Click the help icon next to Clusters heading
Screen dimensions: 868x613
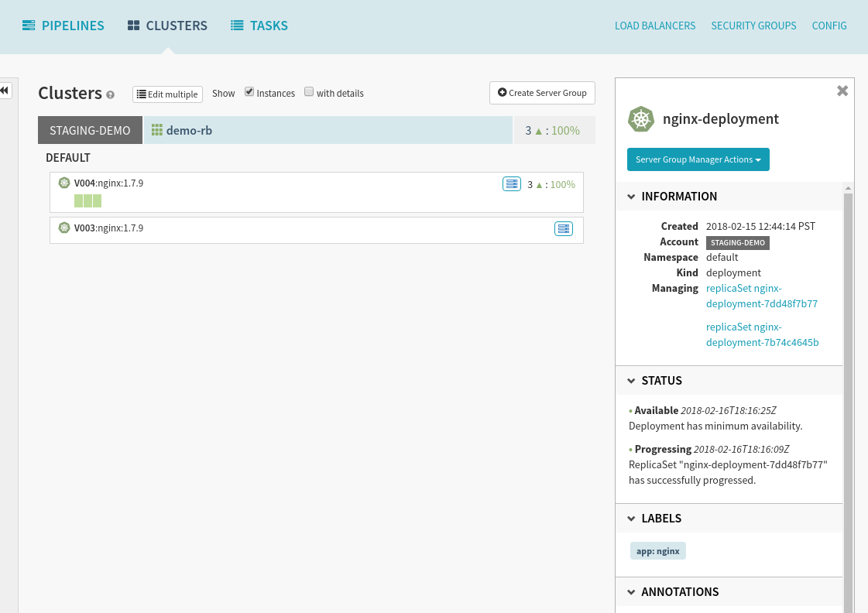[x=111, y=95]
